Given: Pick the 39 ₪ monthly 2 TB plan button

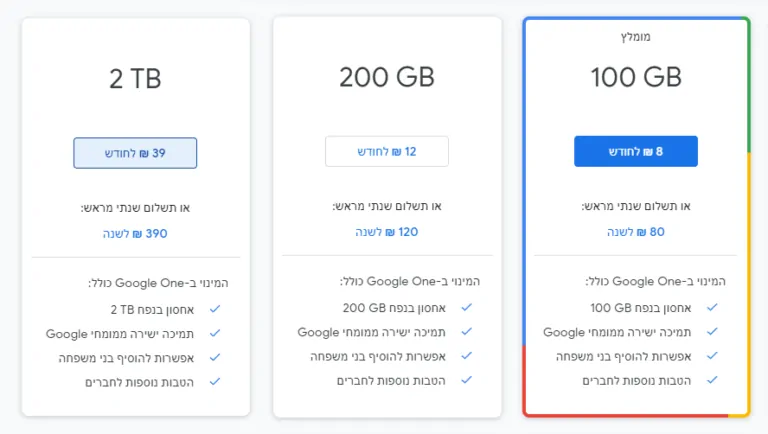Looking at the screenshot, I should click(x=135, y=153).
